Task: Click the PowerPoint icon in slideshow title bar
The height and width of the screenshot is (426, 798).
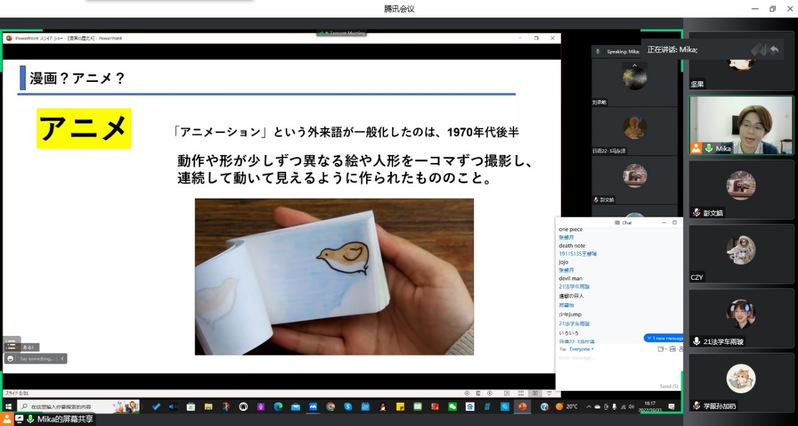Action: 9,38
